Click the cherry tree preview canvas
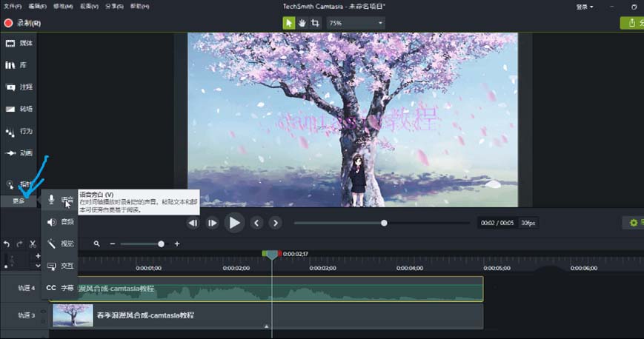Image resolution: width=644 pixels, height=339 pixels. point(353,120)
